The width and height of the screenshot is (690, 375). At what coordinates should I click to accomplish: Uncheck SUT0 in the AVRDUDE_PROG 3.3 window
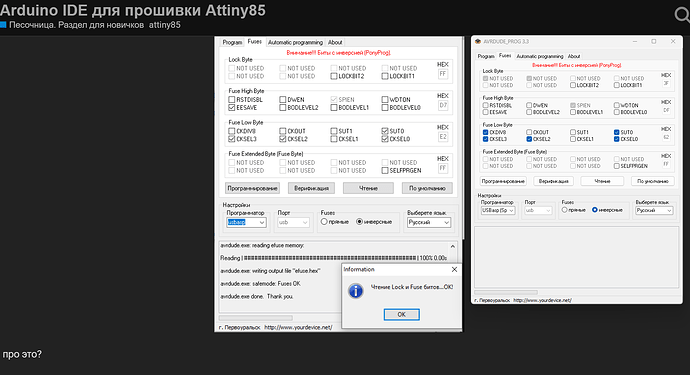pos(617,132)
